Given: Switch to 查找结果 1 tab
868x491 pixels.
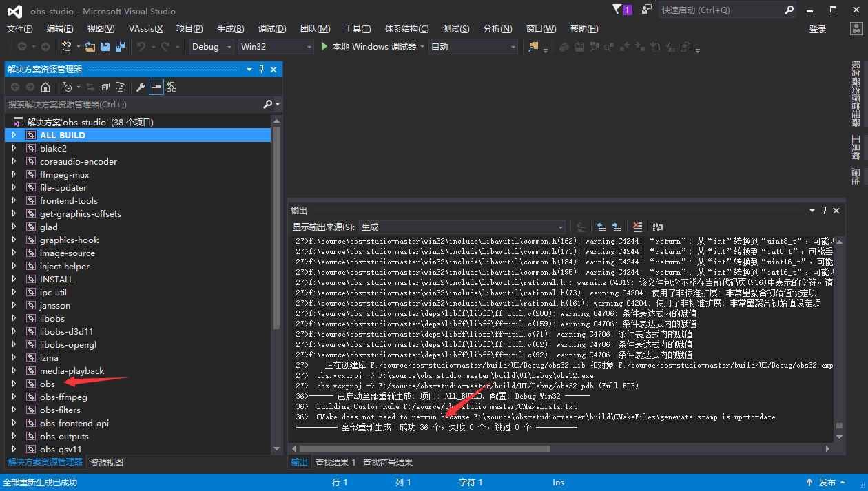Looking at the screenshot, I should point(335,463).
